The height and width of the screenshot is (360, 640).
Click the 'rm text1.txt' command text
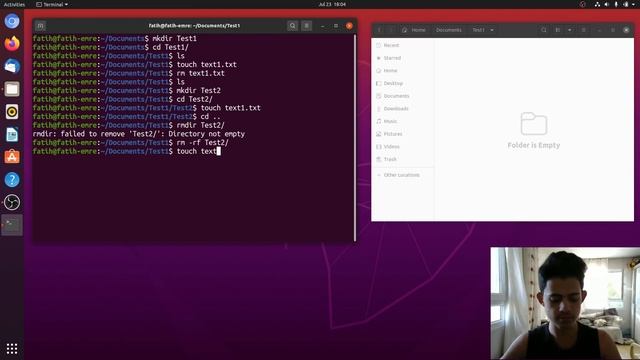click(200, 73)
